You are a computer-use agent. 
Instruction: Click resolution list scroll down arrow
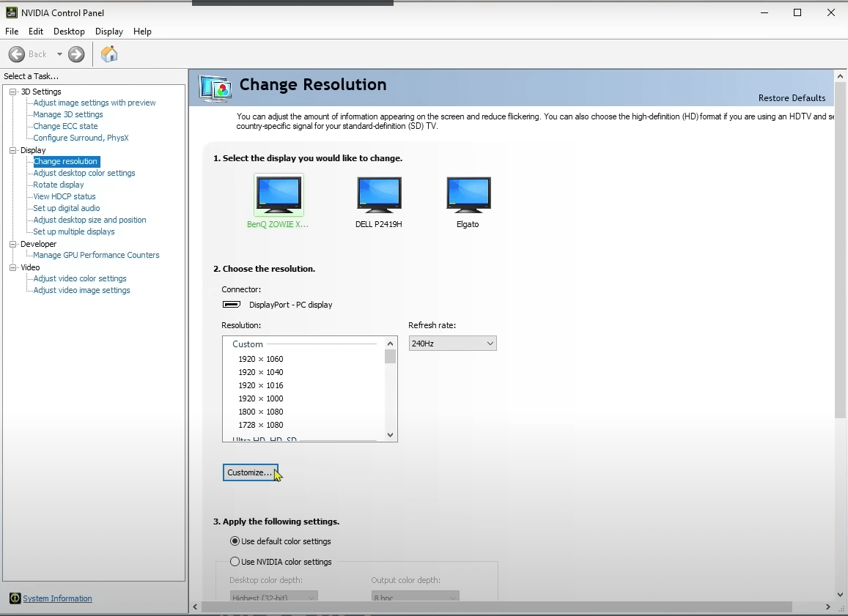pyautogui.click(x=391, y=435)
